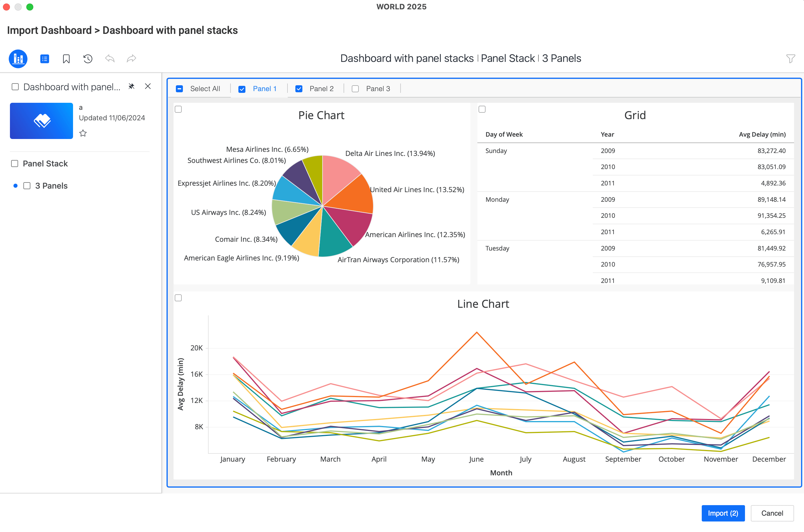Unpin the sidebar using the pin icon
Viewport: 804px width, 532px height.
(131, 86)
